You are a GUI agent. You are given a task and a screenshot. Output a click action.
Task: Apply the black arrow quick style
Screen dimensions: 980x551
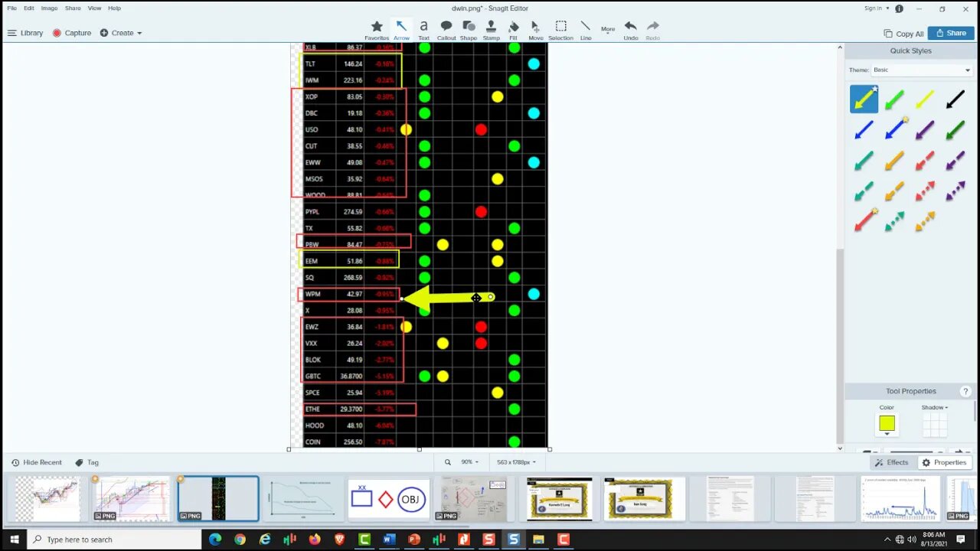(955, 99)
